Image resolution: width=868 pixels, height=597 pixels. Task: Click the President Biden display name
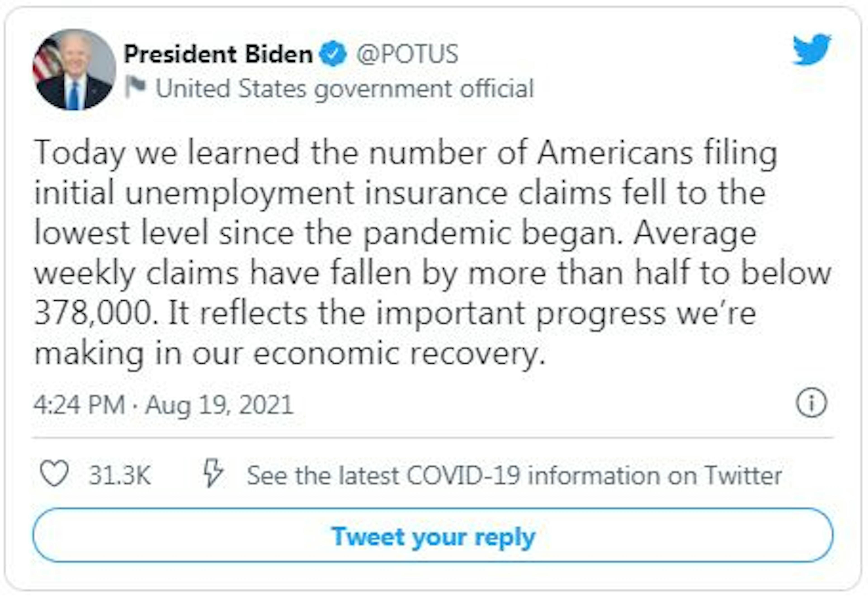pos(218,54)
